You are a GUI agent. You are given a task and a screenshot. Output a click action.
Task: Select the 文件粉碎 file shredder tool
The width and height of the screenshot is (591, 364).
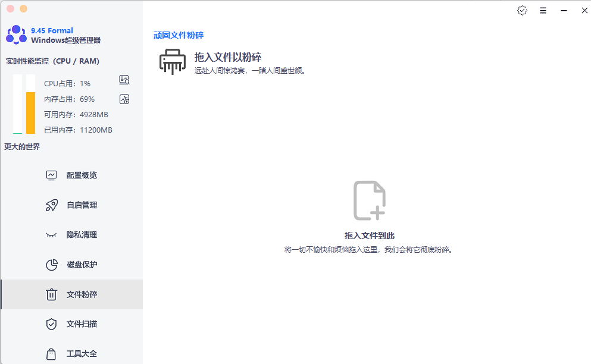point(80,294)
